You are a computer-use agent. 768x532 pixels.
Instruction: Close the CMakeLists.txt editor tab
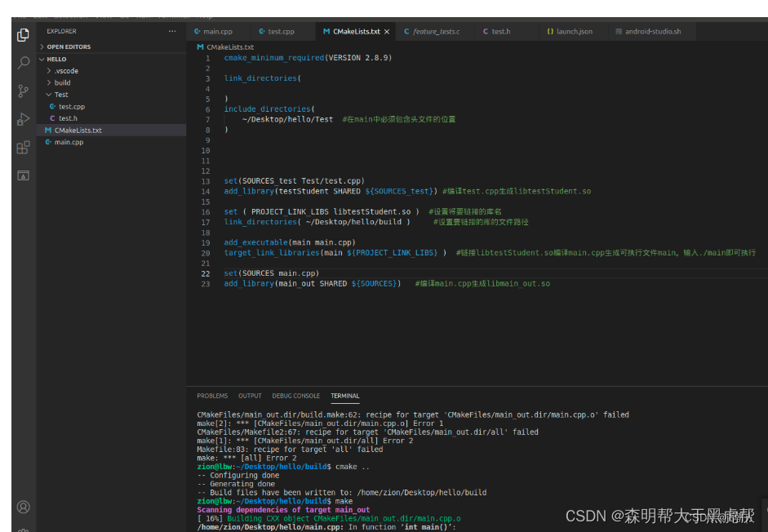[387, 31]
